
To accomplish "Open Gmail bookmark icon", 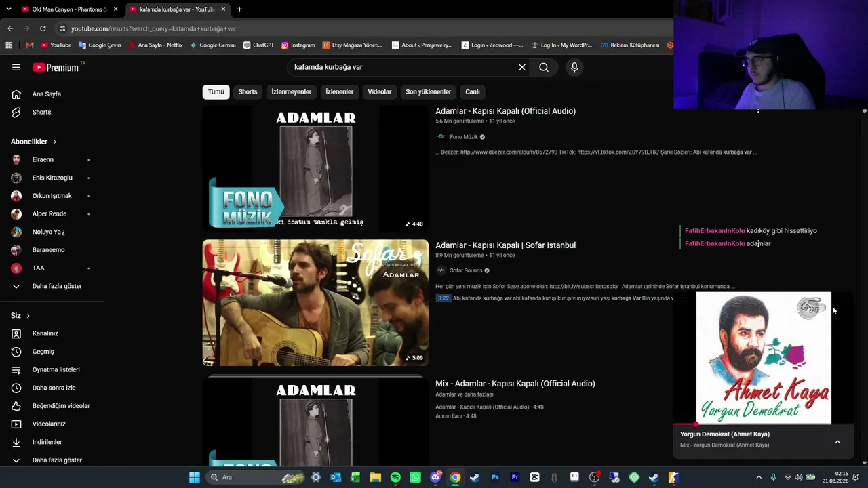I will tap(29, 45).
